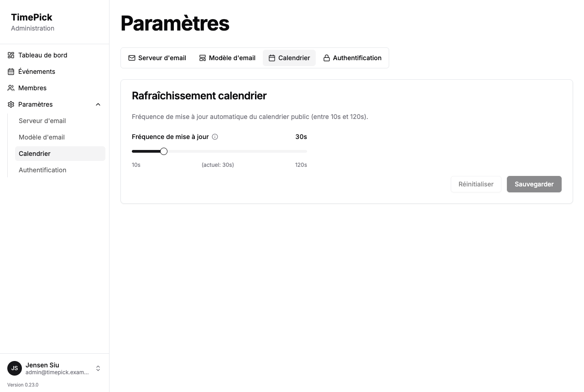
Task: Switch to the Serveur d'email tab
Action: 157,58
